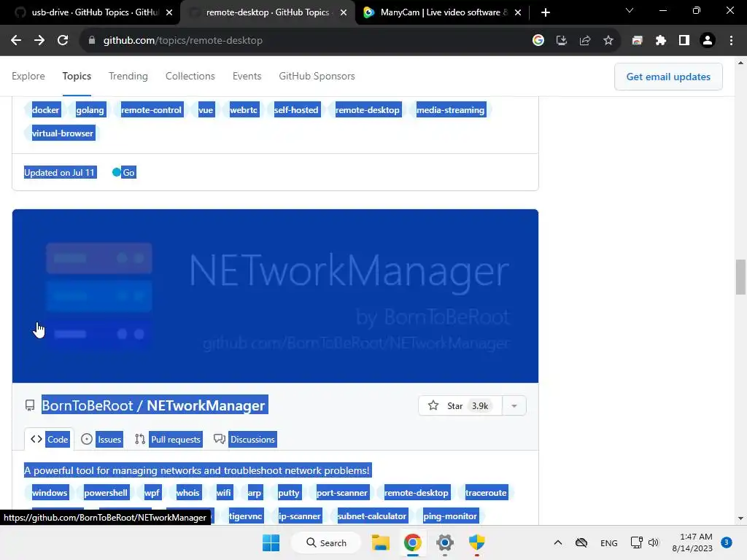Expand the star lists dropdown arrow
Viewport: 747px width, 560px height.
click(x=514, y=405)
